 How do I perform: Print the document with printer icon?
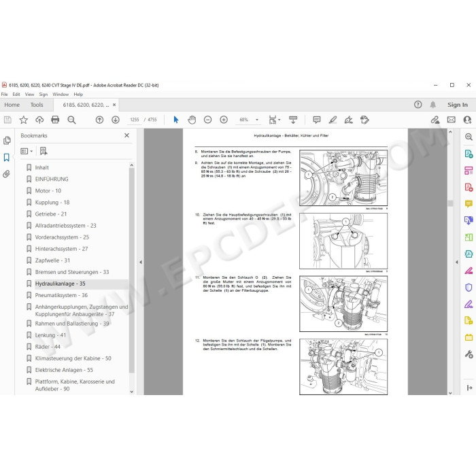click(55, 120)
